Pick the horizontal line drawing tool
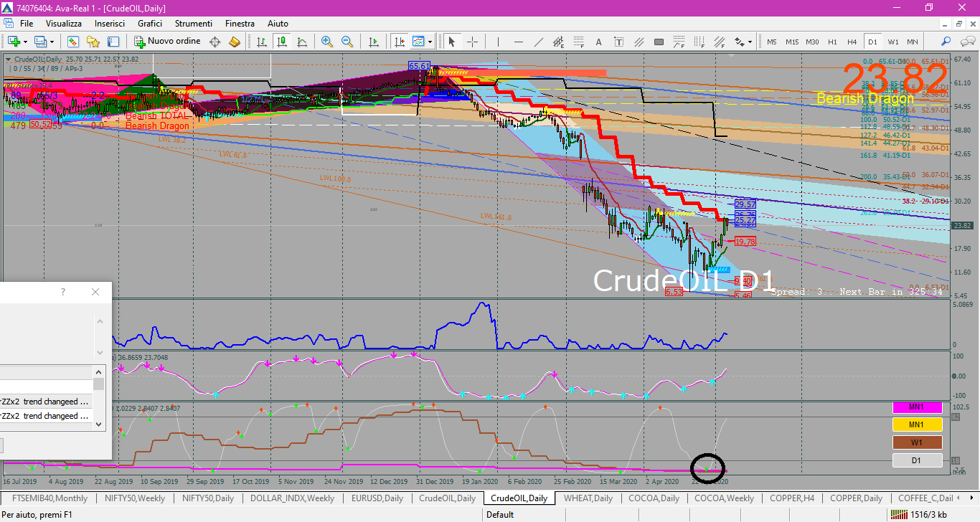The width and height of the screenshot is (980, 522). pyautogui.click(x=519, y=42)
